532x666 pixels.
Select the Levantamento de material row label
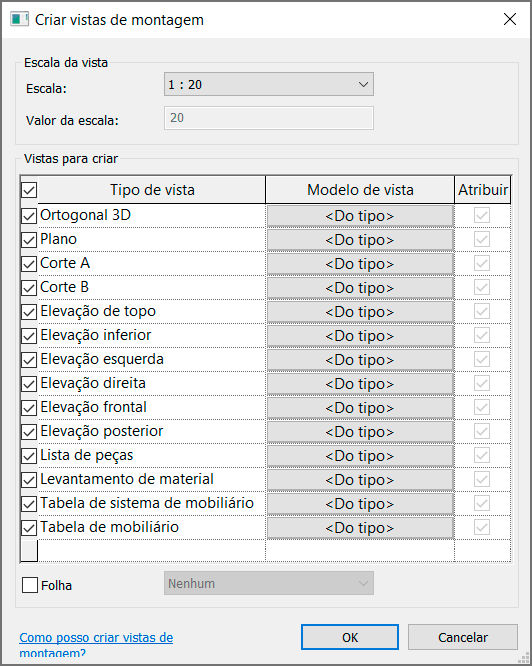tap(127, 479)
